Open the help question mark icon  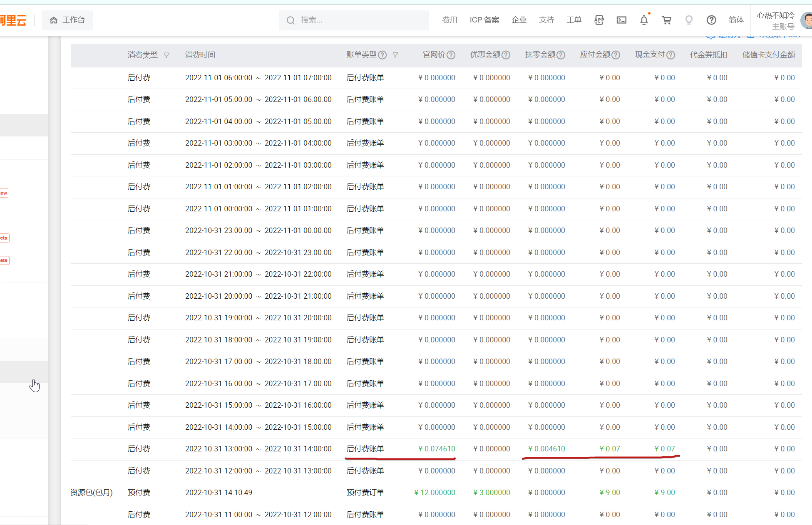click(x=711, y=20)
